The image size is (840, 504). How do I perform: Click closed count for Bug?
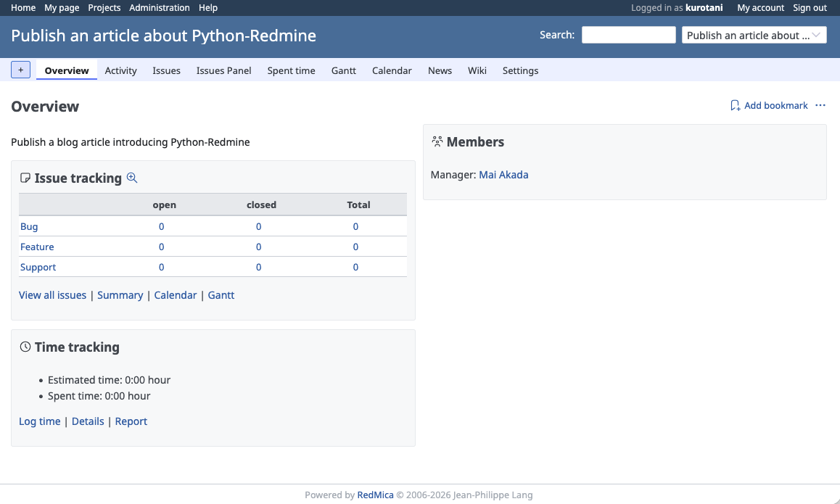(258, 226)
